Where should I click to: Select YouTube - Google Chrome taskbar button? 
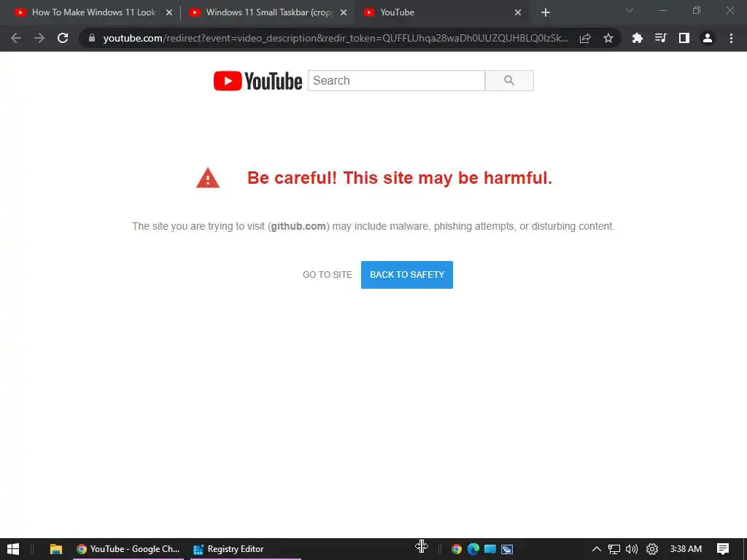pos(128,549)
